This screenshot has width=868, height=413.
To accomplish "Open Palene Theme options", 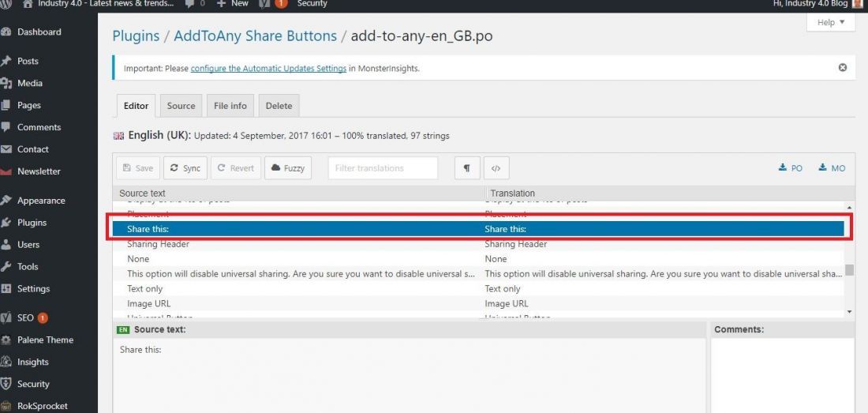I will point(45,340).
